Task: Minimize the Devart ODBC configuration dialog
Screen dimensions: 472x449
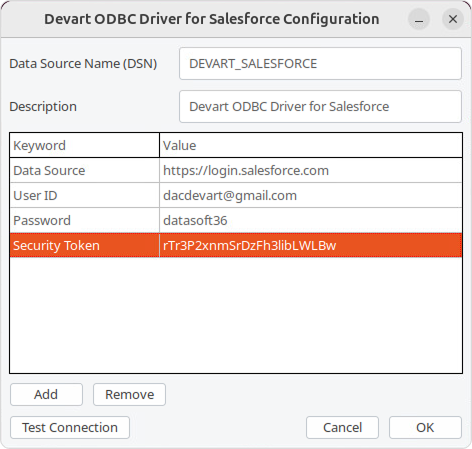Action: pos(419,19)
